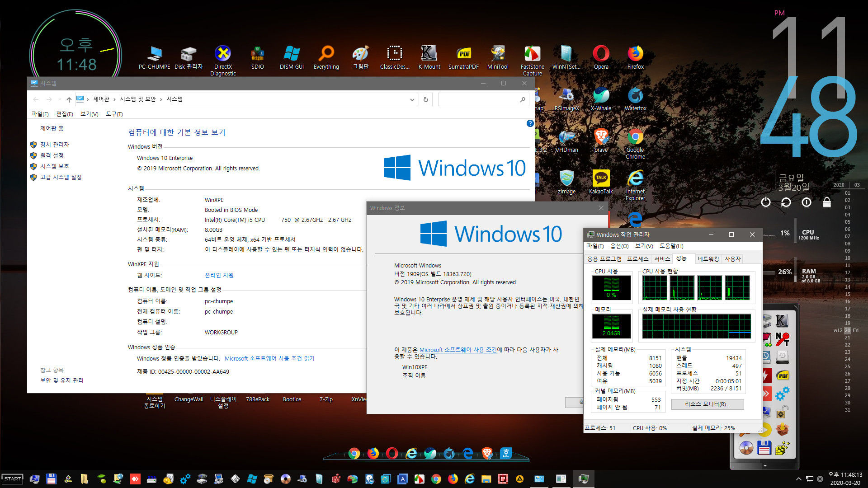This screenshot has height=488, width=868.
Task: Click the help question mark icon
Action: pos(530,123)
